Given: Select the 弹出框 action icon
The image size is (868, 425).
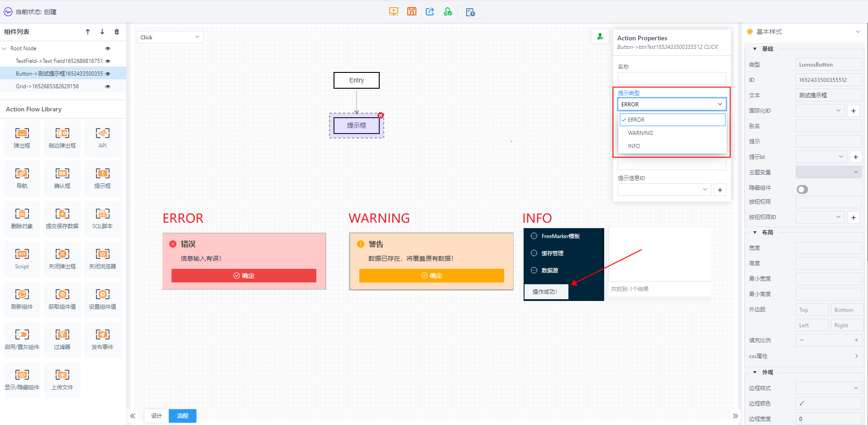Looking at the screenshot, I should tap(22, 133).
